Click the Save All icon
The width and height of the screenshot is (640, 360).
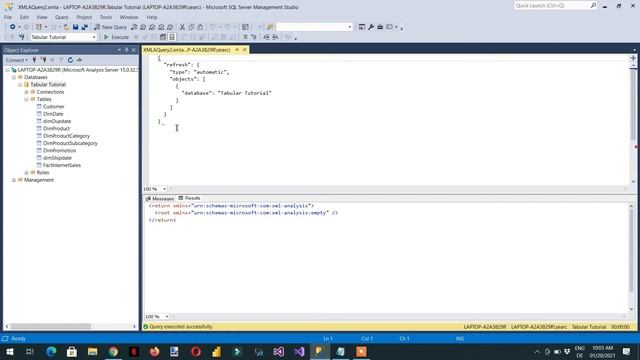click(84, 27)
